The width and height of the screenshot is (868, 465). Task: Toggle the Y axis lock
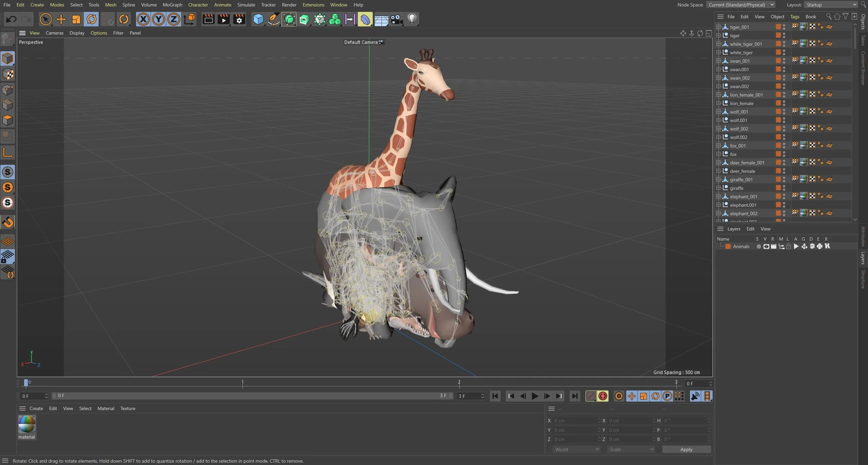click(158, 19)
